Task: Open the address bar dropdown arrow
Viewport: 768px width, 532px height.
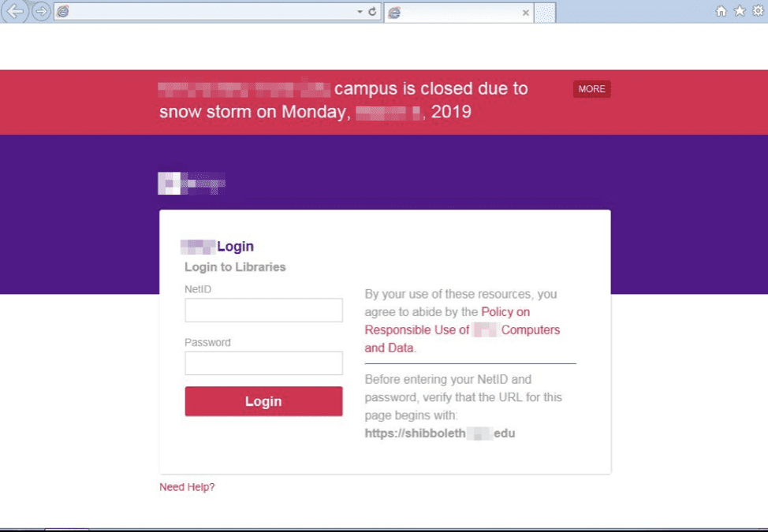Action: pos(360,12)
